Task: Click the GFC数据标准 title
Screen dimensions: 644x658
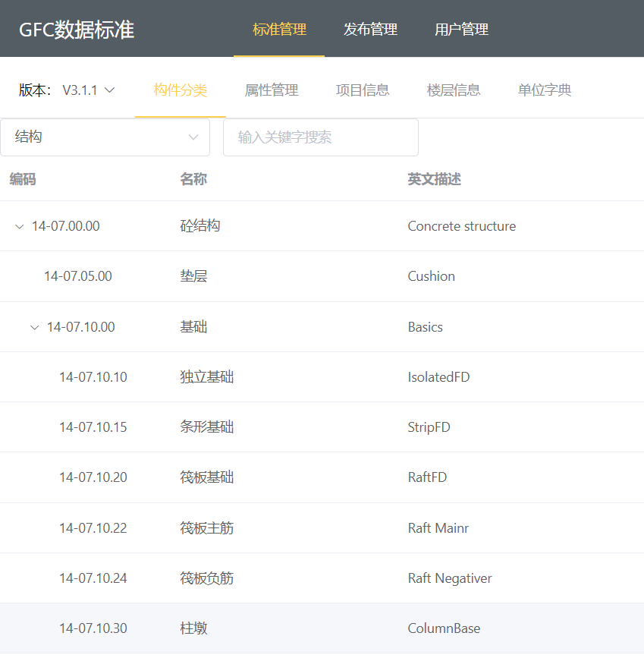Action: click(77, 29)
